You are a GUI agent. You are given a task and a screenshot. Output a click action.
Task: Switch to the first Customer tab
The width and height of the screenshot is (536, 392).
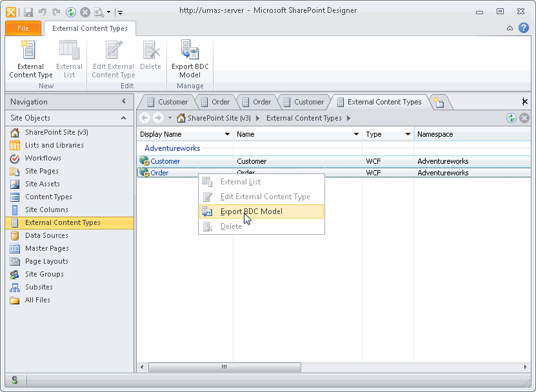pos(166,102)
